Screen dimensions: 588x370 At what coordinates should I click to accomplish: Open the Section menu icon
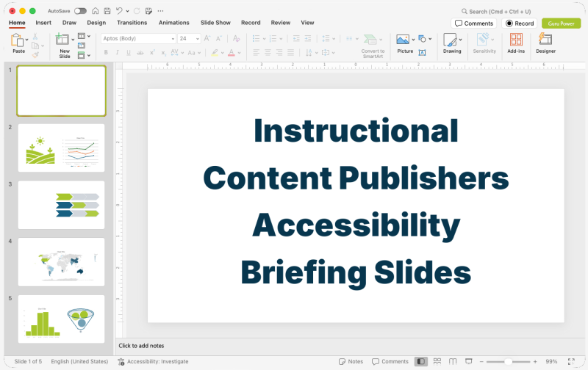click(x=84, y=55)
